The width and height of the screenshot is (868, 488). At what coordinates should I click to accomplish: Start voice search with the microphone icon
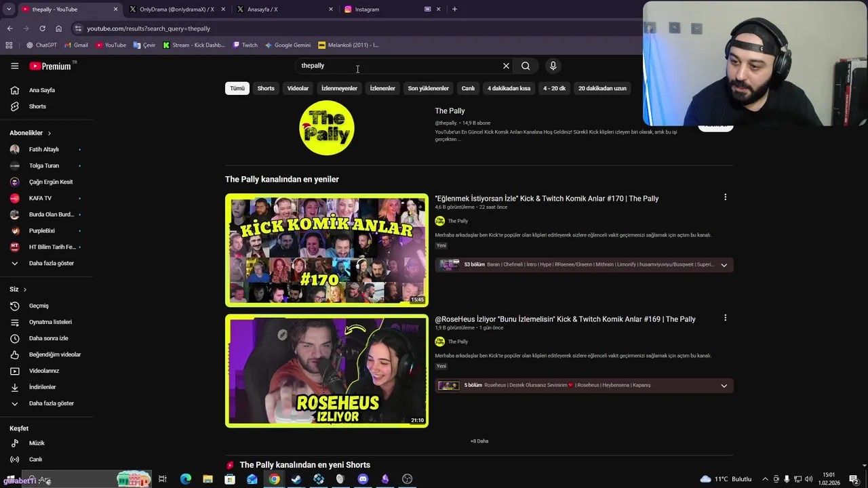pos(553,66)
